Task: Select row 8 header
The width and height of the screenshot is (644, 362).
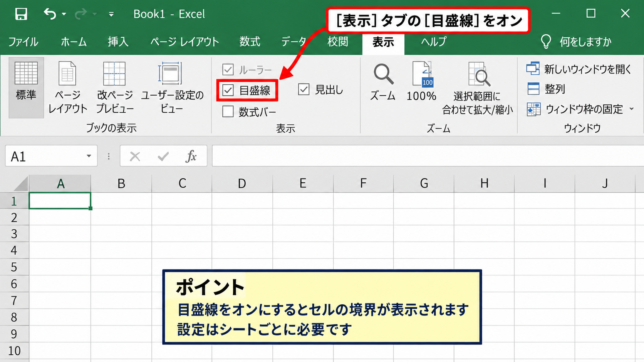Action: 14,317
